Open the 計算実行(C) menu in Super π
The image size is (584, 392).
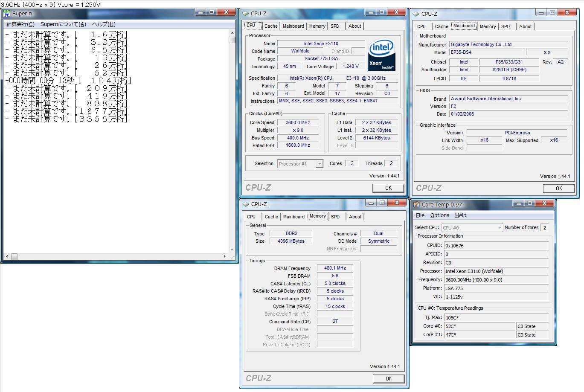20,24
